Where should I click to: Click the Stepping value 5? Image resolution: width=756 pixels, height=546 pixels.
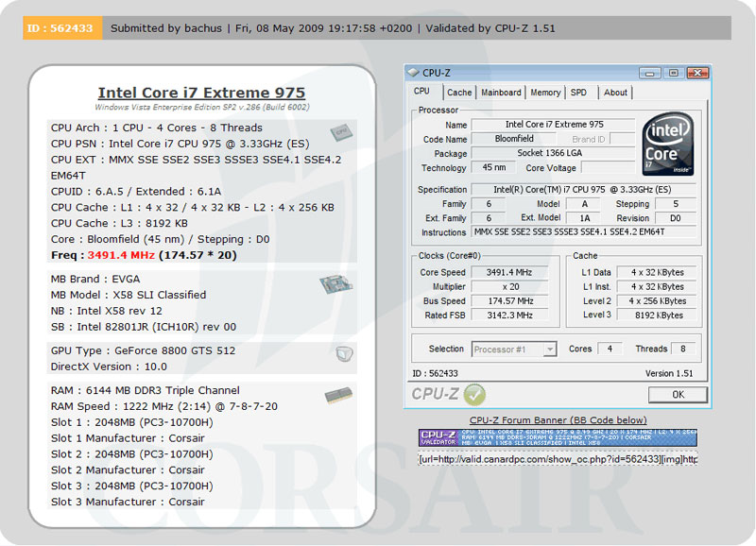[675, 204]
